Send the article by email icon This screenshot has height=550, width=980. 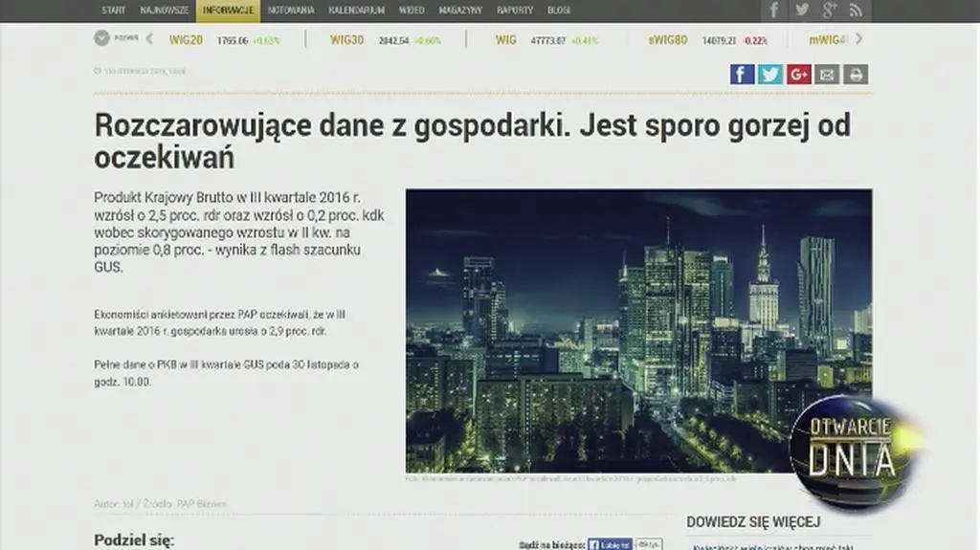tap(827, 75)
